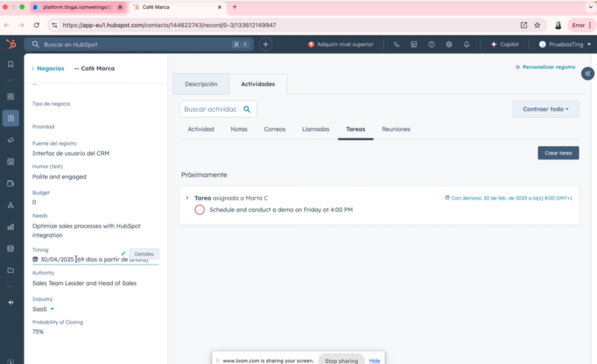597x364 pixels.
Task: Select the Actividad sub-tab
Action: tap(201, 129)
